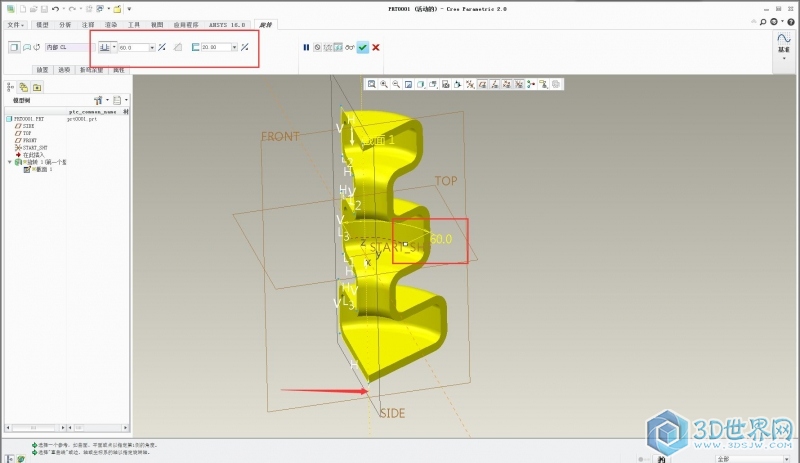Screen dimensions: 800x463
Task: Toggle the Revolve as solid button
Action: (14, 47)
